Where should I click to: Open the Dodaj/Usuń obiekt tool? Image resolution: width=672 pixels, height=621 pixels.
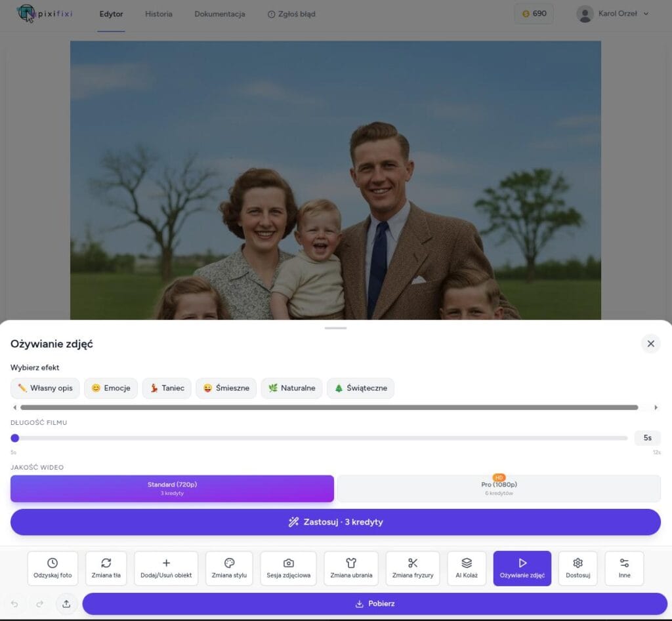click(x=166, y=568)
